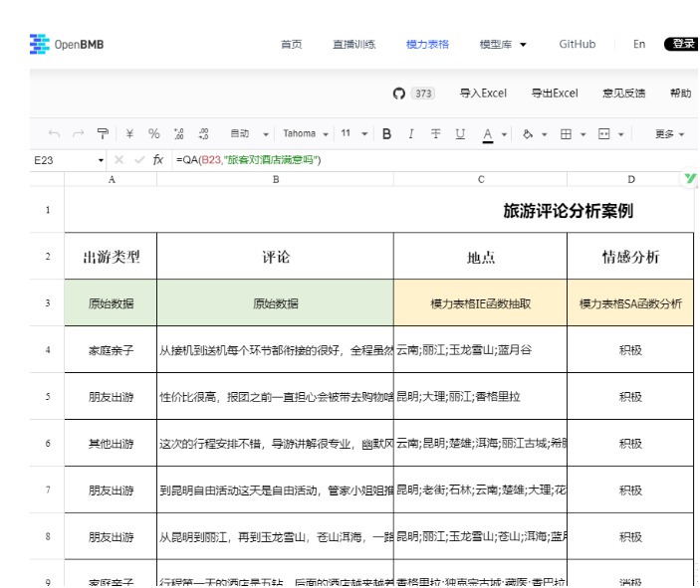The image size is (700, 588).
Task: Click 导入Excel button
Action: tap(483, 94)
